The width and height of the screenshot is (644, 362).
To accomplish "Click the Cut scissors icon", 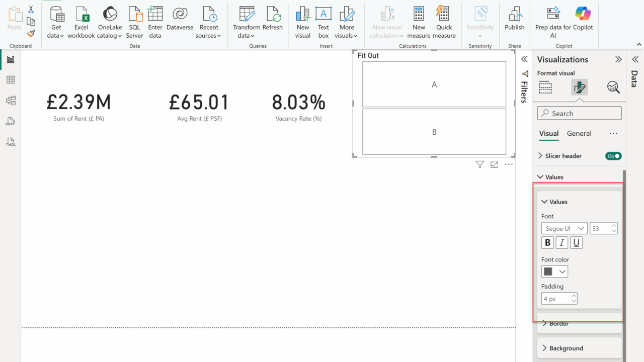I will [x=31, y=10].
